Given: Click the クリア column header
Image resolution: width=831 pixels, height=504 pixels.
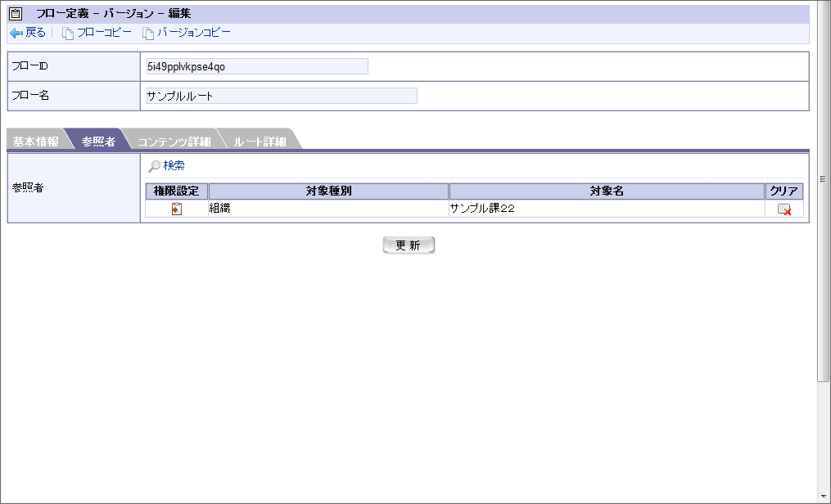Looking at the screenshot, I should [x=784, y=191].
